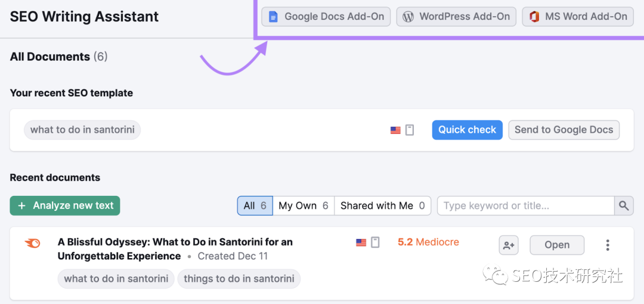Run Quick check on the template
The image size is (644, 304).
467,130
